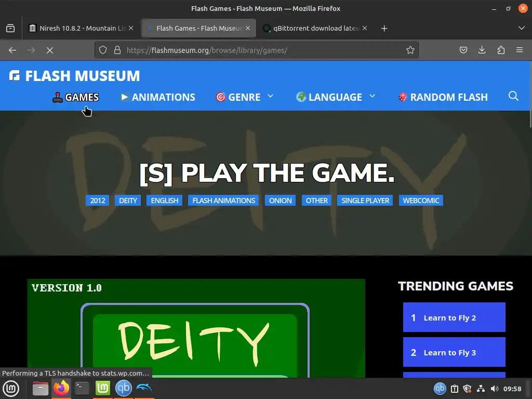Close the Flash Games tab
This screenshot has width=532, height=399.
point(248,28)
